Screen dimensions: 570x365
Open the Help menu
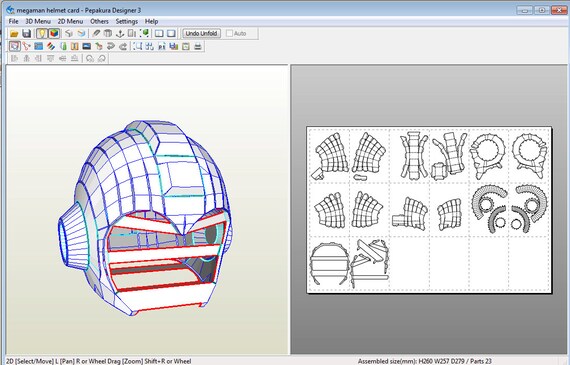(151, 21)
